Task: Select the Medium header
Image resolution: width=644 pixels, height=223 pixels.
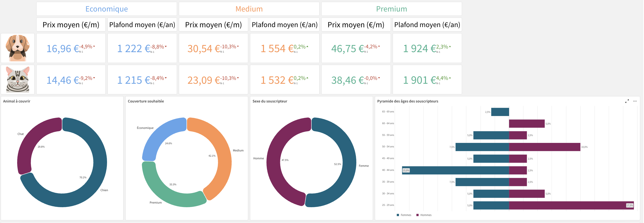Action: 249,9
